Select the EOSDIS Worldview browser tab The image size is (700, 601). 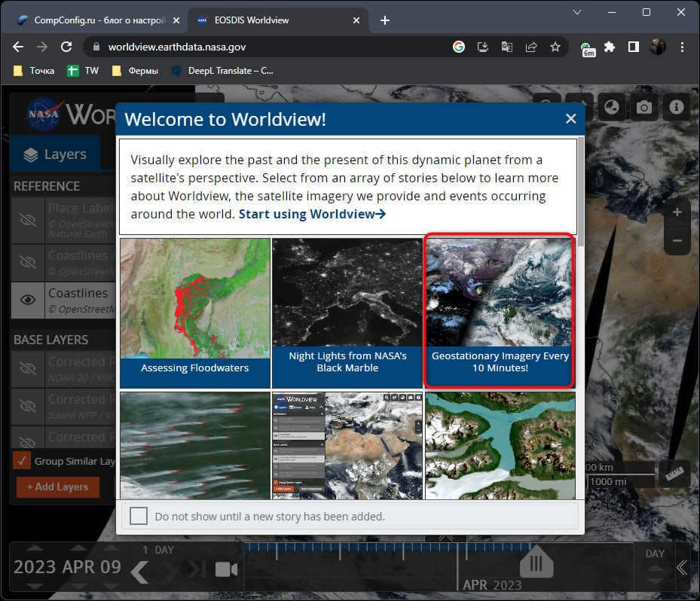277,20
